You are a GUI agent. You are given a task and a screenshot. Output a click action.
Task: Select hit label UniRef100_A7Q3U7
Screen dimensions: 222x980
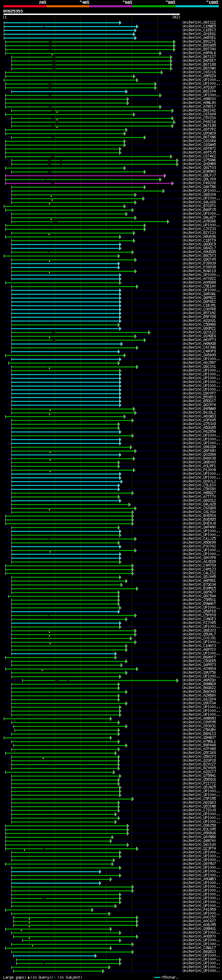pos(199,88)
